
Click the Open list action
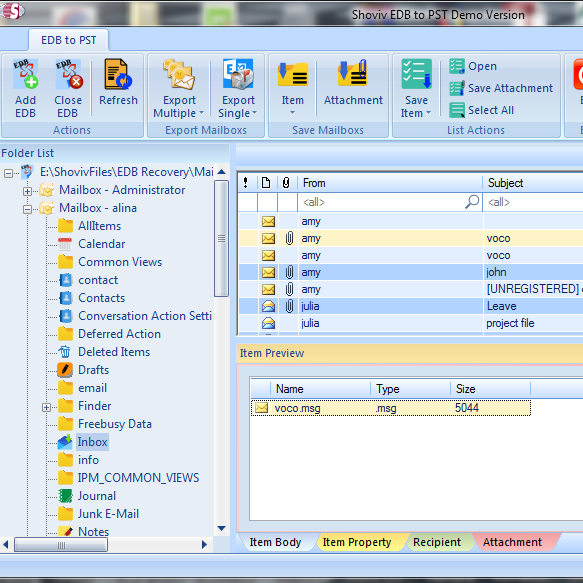coord(473,66)
